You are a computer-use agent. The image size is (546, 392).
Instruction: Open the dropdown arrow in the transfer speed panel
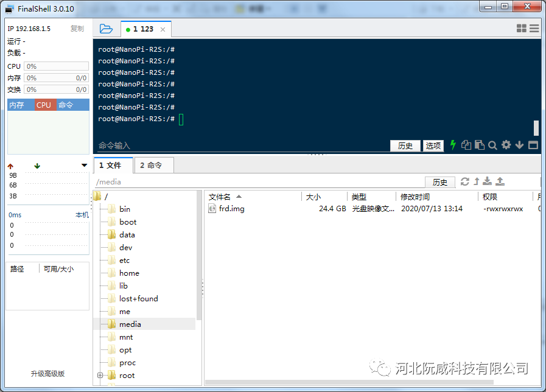tap(84, 165)
